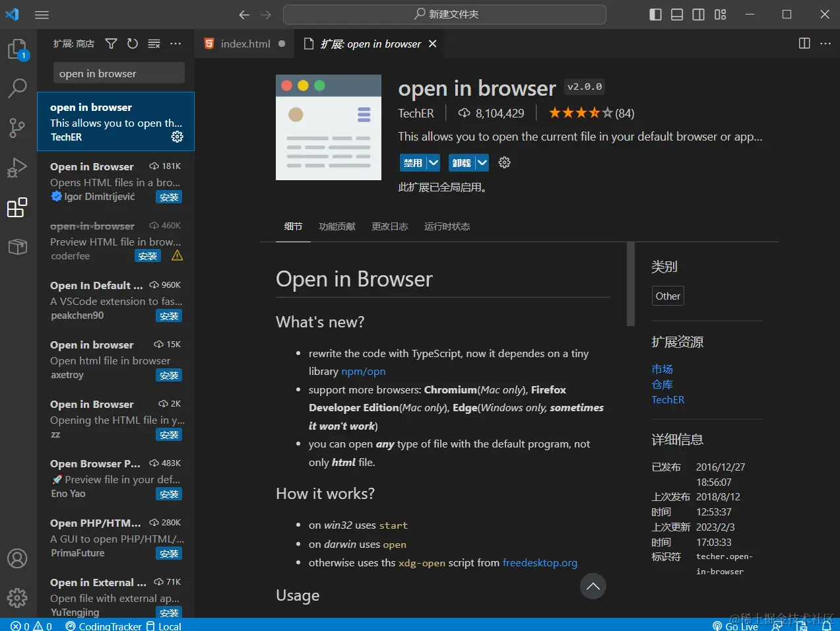Select the open in browser extension tab
Screen dimensions: 840x631
coord(371,44)
